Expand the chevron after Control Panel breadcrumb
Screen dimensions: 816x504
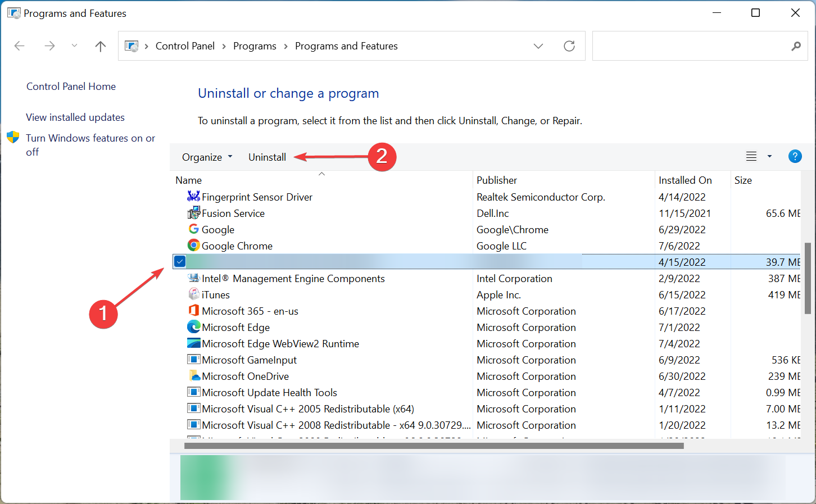point(224,46)
